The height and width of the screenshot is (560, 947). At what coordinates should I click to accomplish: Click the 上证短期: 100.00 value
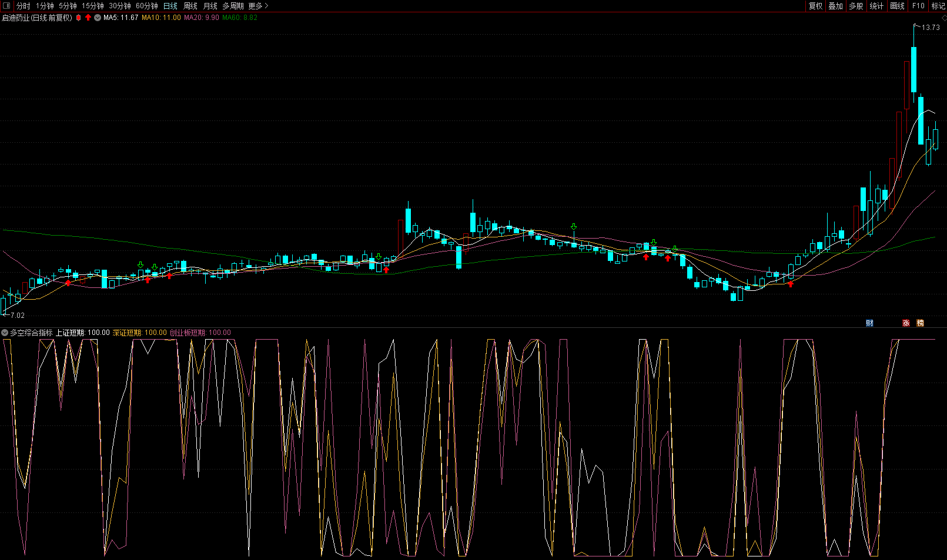(83, 333)
